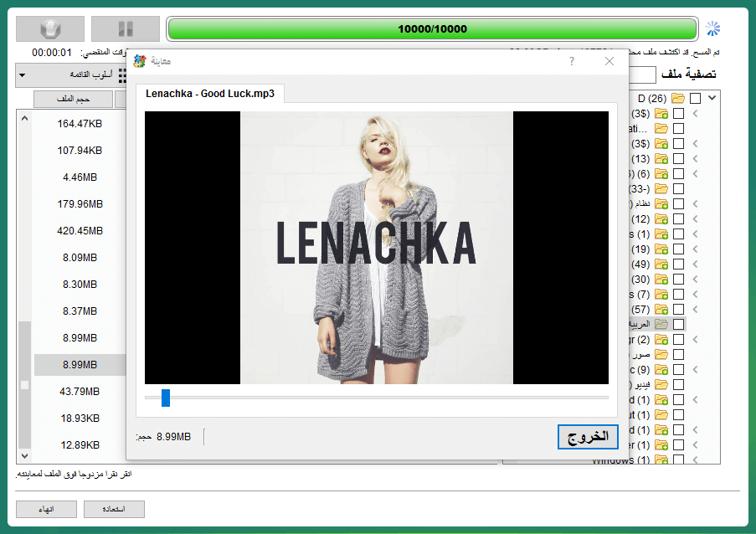
Task: Select the checkbox on the (19) folder row
Action: pos(678,249)
